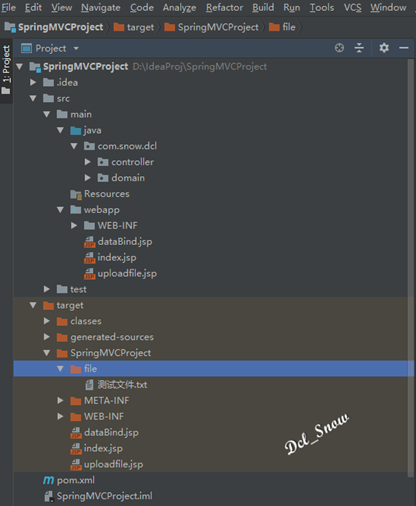
Task: Collapse the java folder arrow
Action: point(60,130)
